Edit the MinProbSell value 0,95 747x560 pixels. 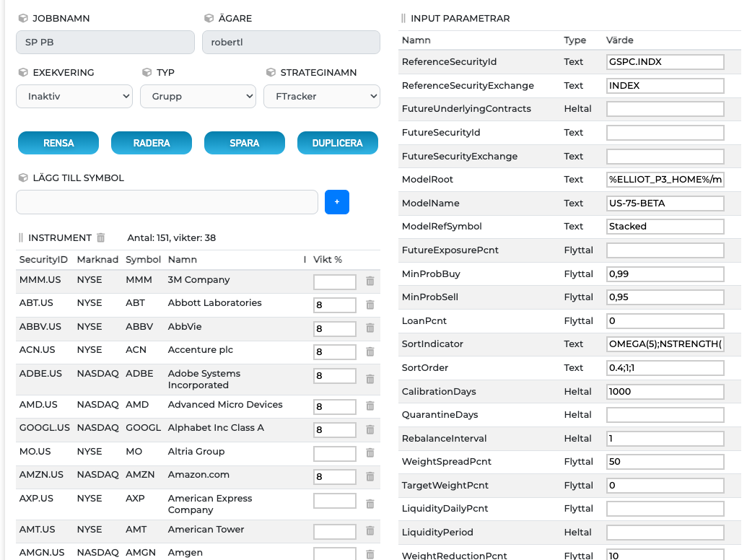pyautogui.click(x=665, y=297)
